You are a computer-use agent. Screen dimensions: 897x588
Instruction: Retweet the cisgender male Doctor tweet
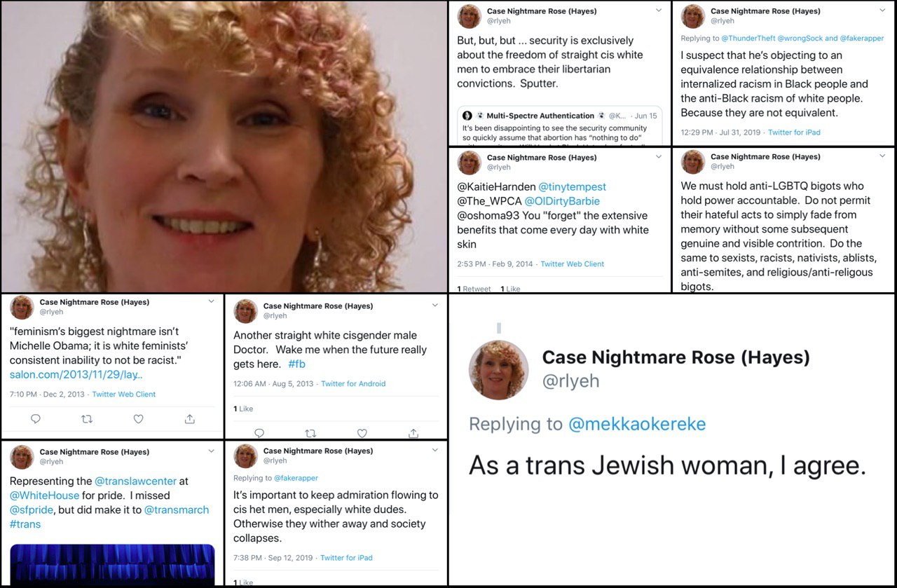[310, 433]
